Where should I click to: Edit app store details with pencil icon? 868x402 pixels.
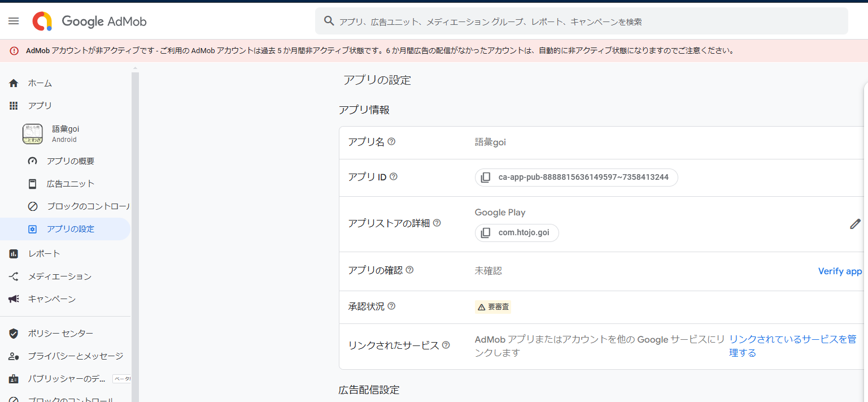pyautogui.click(x=855, y=224)
